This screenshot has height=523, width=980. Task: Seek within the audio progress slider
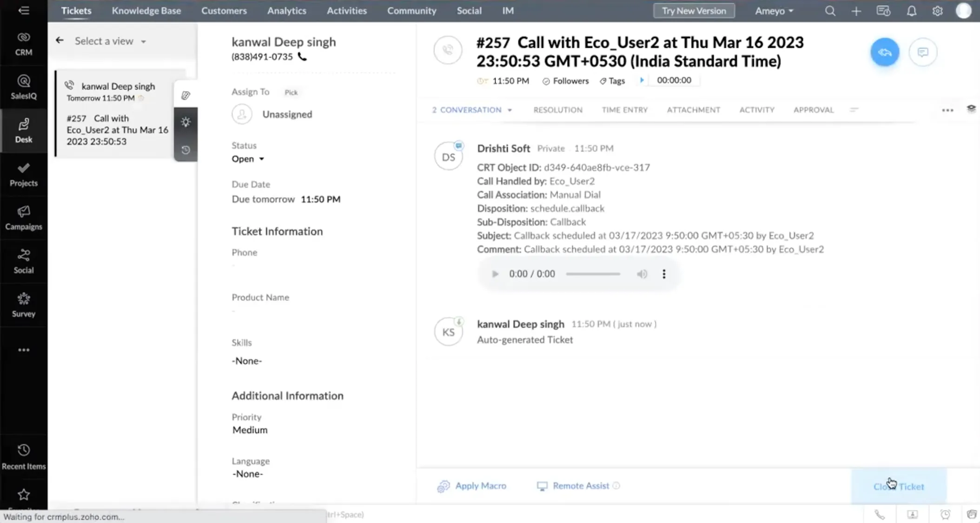[x=593, y=274]
